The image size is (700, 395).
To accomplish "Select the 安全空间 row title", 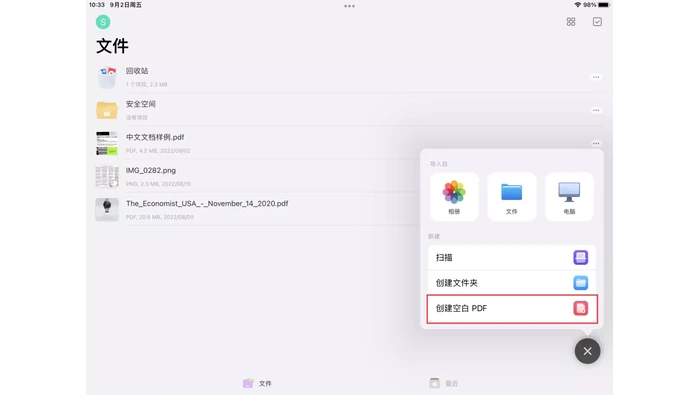I will click(x=141, y=104).
